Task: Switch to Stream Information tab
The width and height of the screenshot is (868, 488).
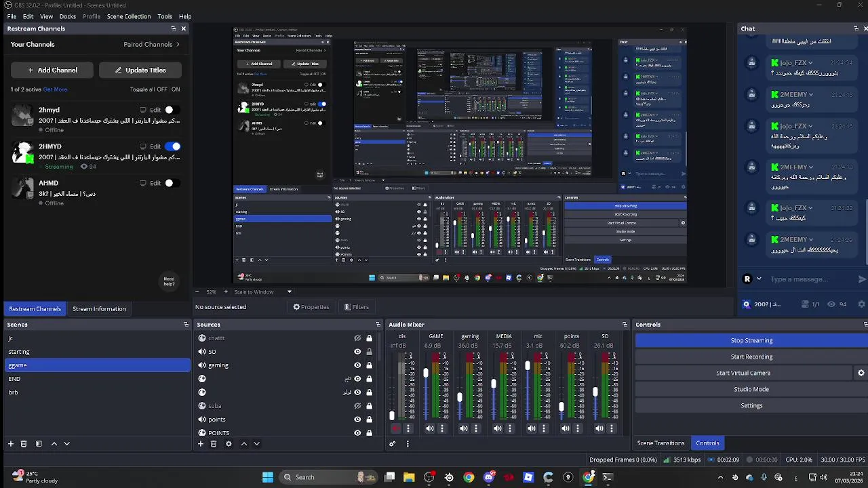Action: (100, 309)
